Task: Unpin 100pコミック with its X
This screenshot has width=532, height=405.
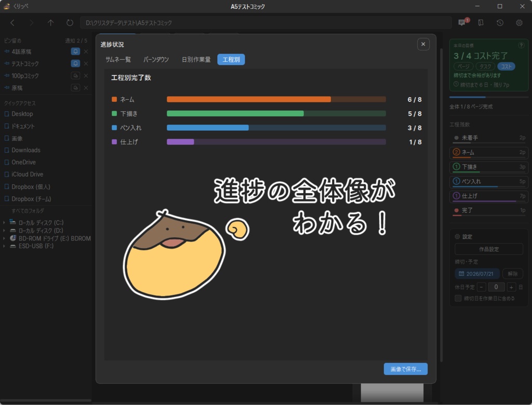Action: coord(86,76)
